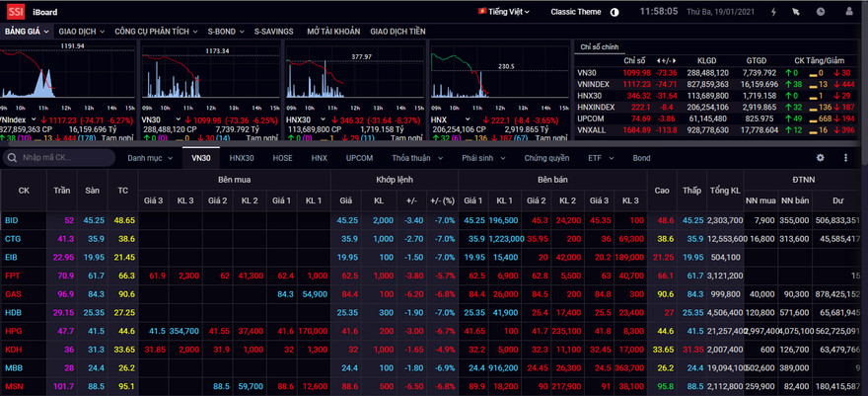Viewport: 868px width, 396px height.
Task: Click the search magnifier icon
Action: pyautogui.click(x=13, y=158)
